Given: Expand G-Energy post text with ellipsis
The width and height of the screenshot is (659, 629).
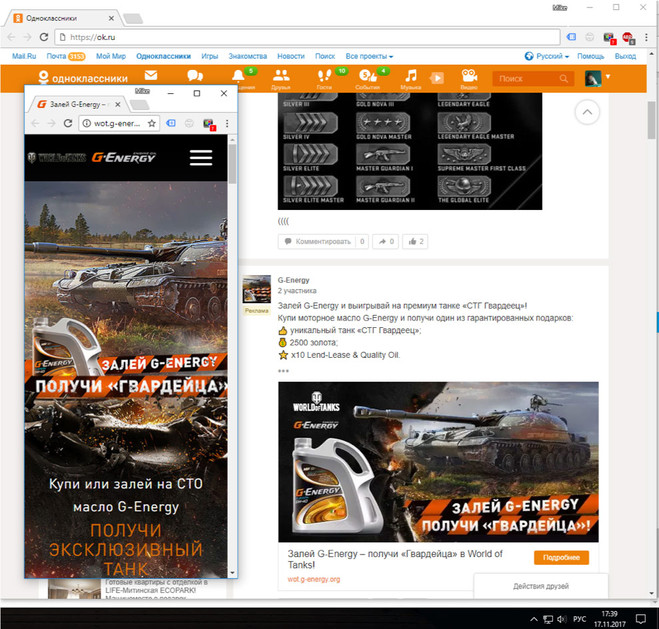Looking at the screenshot, I should [x=283, y=371].
